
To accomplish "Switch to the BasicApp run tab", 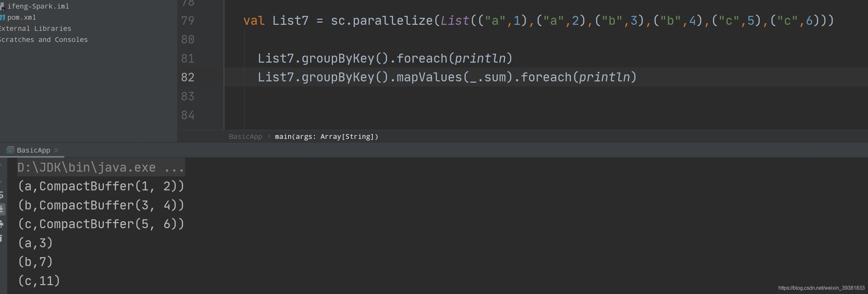I will point(33,150).
